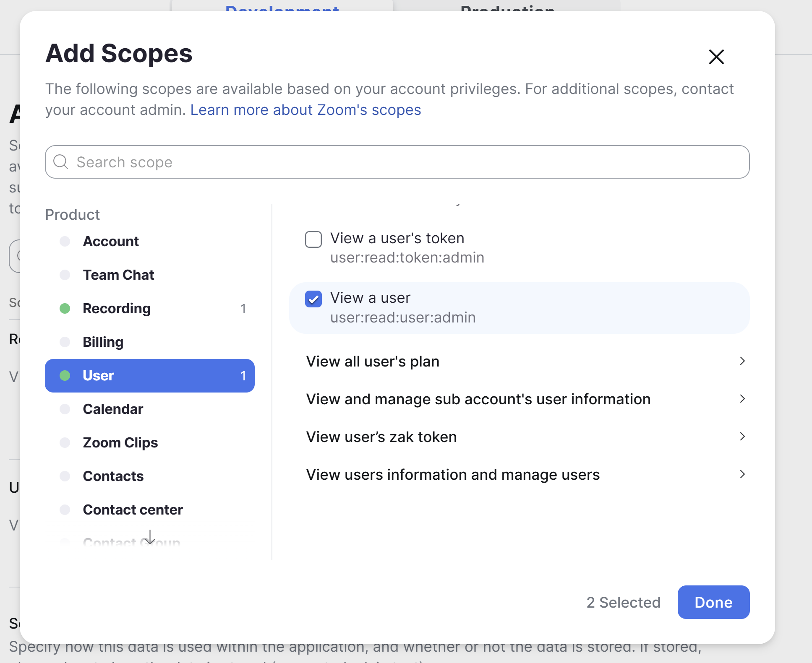812x663 pixels.
Task: Select the Zoom Clips product category
Action: pos(120,442)
